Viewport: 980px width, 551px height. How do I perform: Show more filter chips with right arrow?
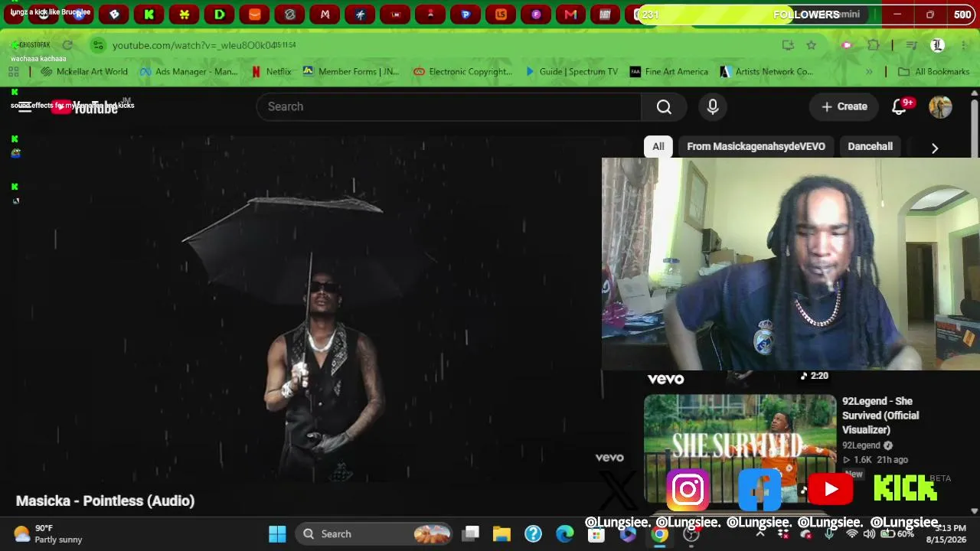click(x=935, y=148)
